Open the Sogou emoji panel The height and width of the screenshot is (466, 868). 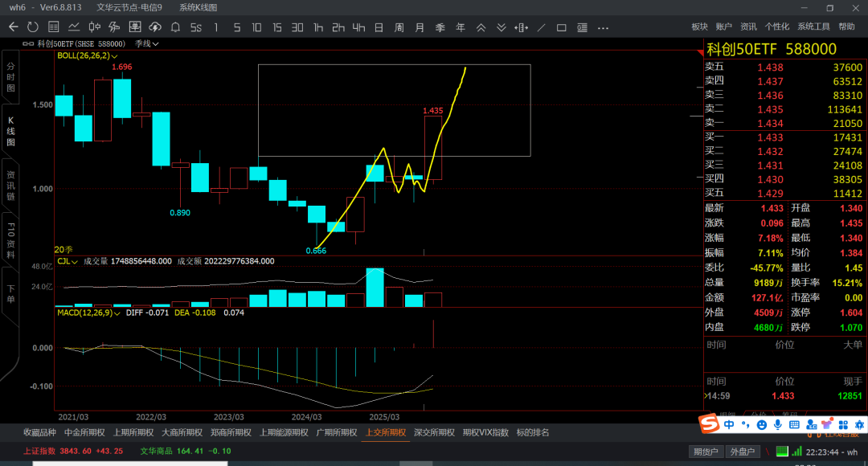pos(762,424)
